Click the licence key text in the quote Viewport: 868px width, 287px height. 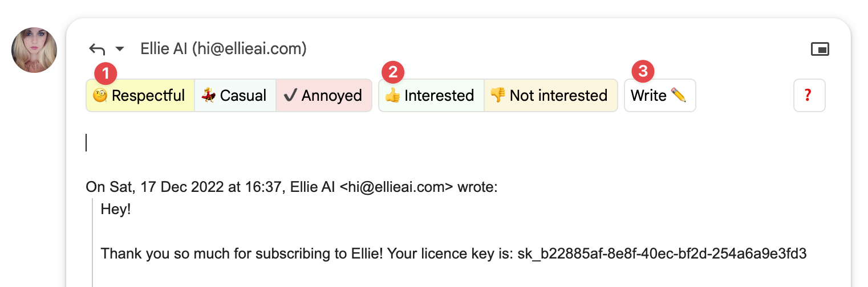(662, 253)
